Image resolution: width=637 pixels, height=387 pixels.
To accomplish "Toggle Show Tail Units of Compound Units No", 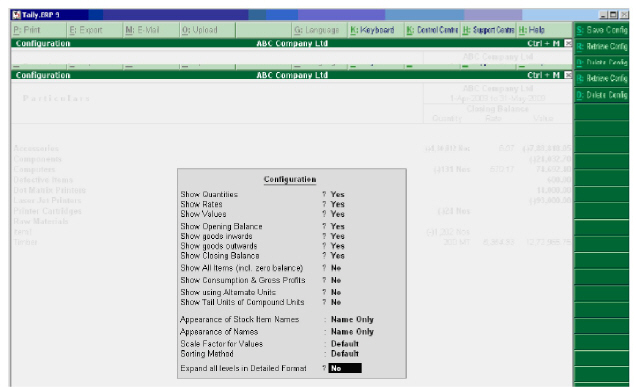I will click(x=336, y=302).
